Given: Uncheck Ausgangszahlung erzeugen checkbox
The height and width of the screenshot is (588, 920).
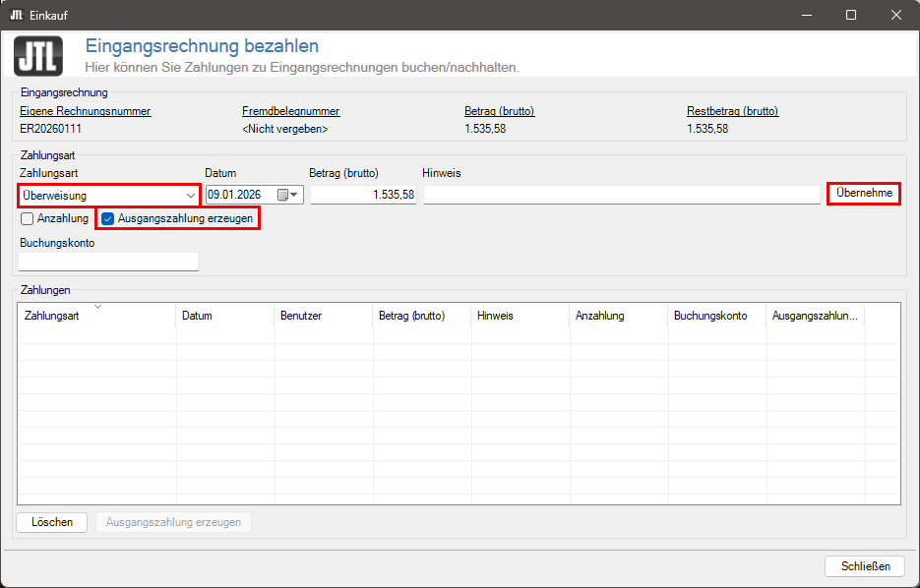Looking at the screenshot, I should pos(108,218).
